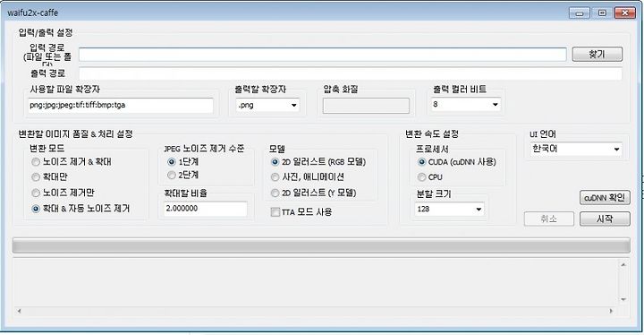
Task: Click the 입력 경로 input path field
Action: (x=322, y=55)
